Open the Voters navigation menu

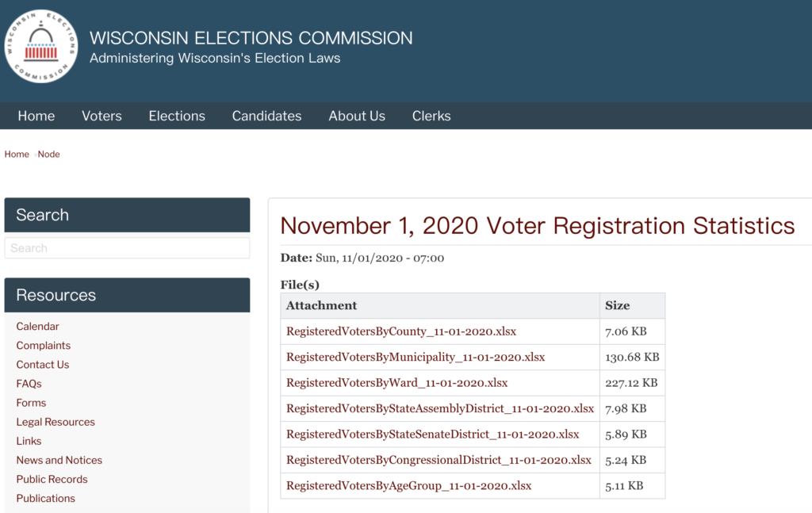[x=101, y=116]
